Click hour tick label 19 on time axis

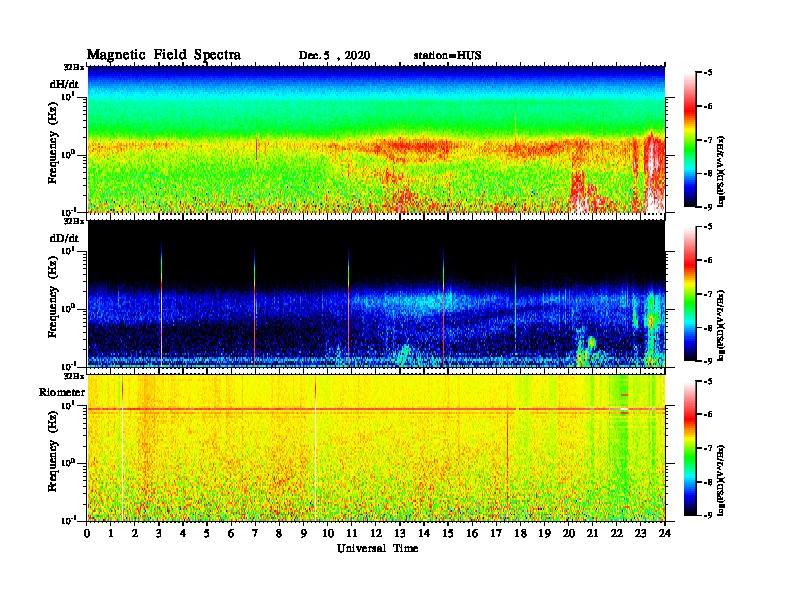(x=544, y=533)
